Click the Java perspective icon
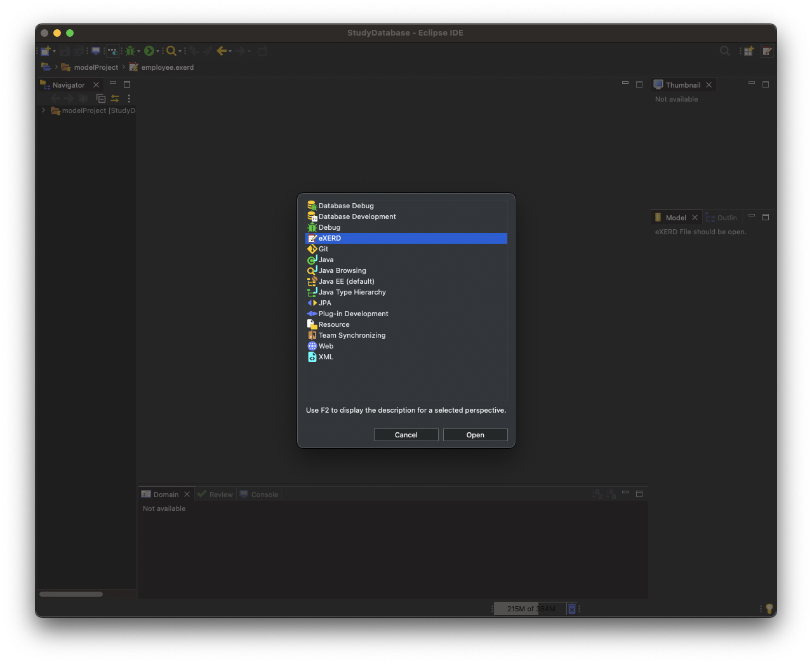This screenshot has height=664, width=812. [312, 260]
